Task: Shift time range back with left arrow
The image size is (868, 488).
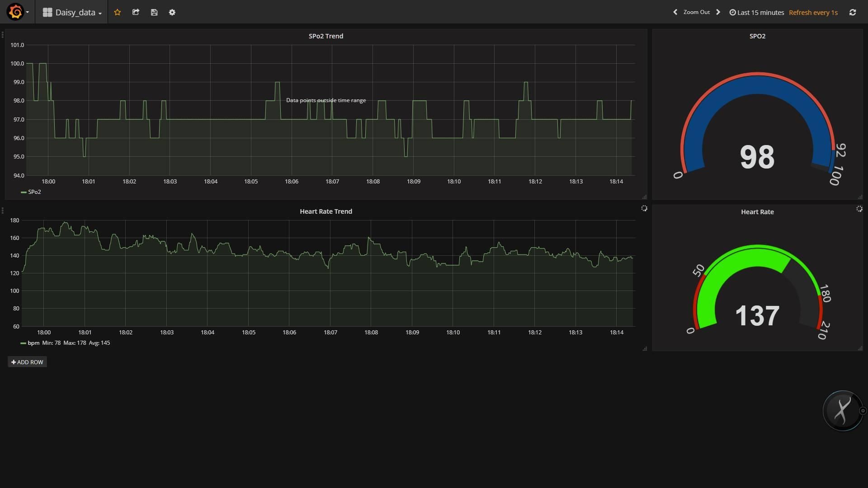Action: (675, 12)
